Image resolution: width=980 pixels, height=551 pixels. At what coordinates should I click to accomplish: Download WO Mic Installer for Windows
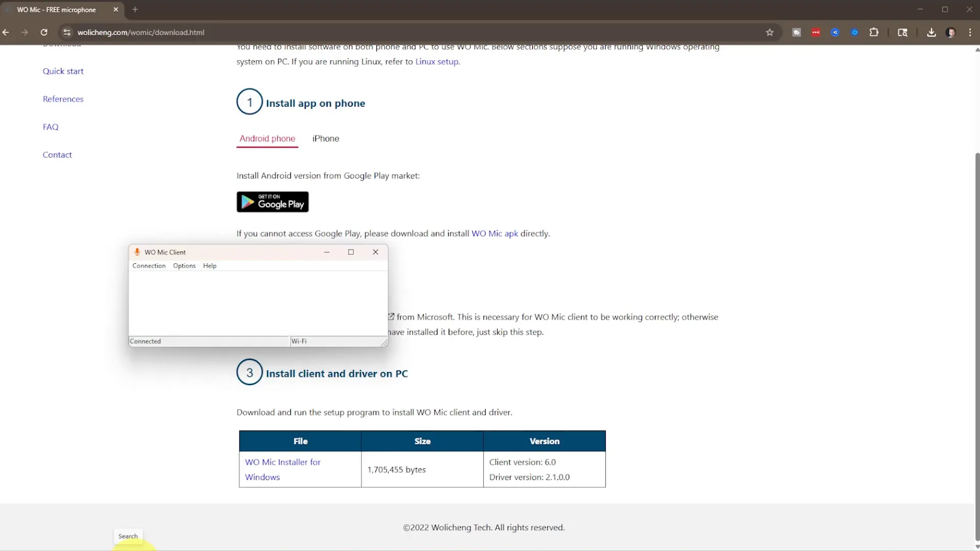(x=283, y=469)
